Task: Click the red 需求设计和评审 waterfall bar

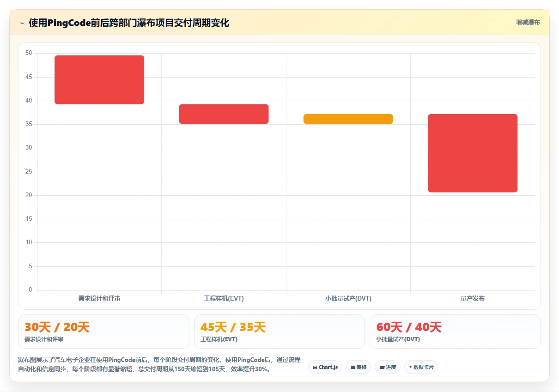Action: (x=99, y=79)
